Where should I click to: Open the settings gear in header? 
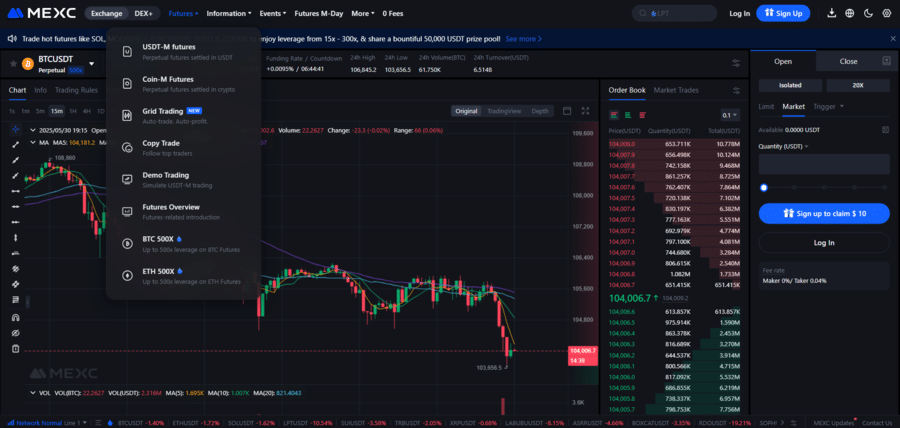[886, 13]
